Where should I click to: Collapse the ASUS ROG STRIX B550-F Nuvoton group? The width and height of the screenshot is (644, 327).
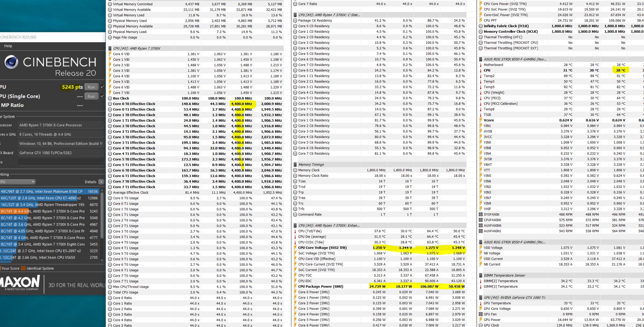coord(481,59)
